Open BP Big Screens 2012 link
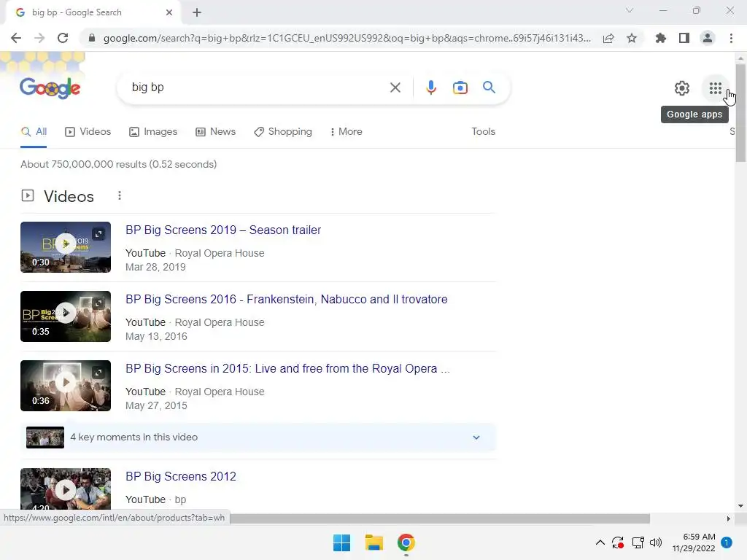747x560 pixels. click(181, 477)
